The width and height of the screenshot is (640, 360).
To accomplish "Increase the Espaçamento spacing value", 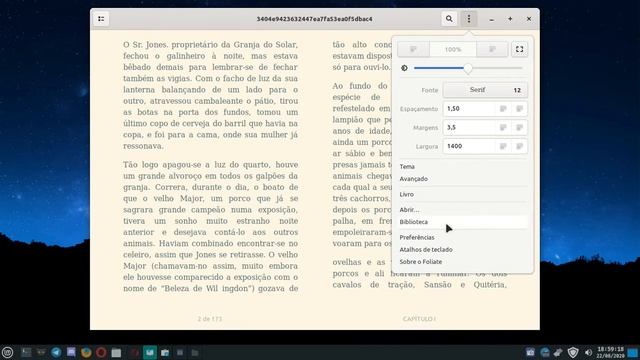I will [519, 109].
